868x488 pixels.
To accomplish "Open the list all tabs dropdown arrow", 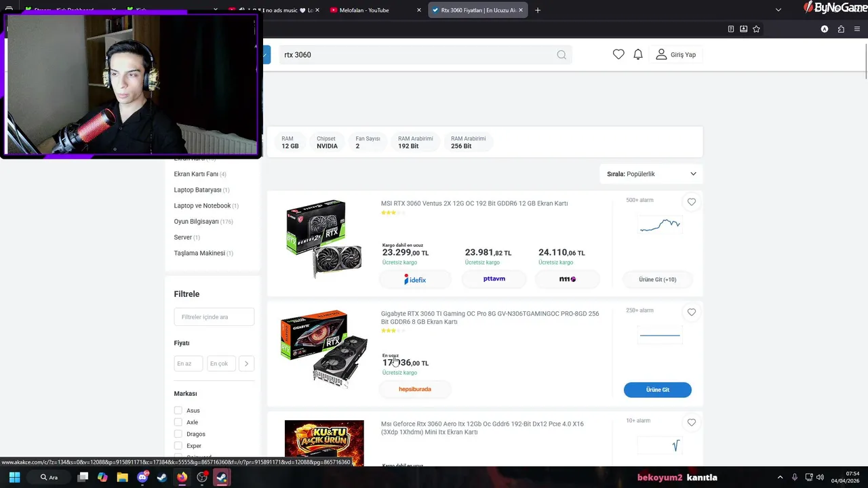I will pyautogui.click(x=778, y=10).
